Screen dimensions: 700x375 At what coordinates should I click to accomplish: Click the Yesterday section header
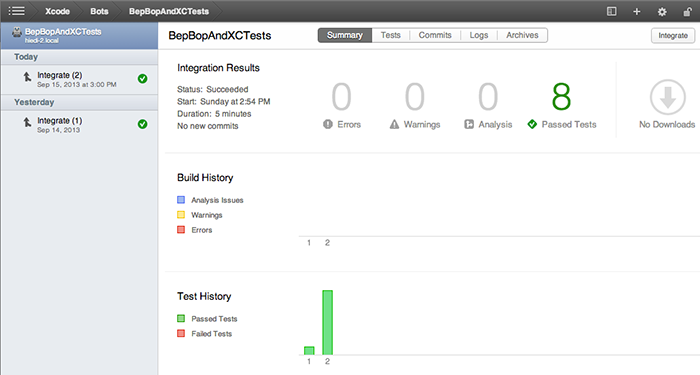tap(79, 102)
